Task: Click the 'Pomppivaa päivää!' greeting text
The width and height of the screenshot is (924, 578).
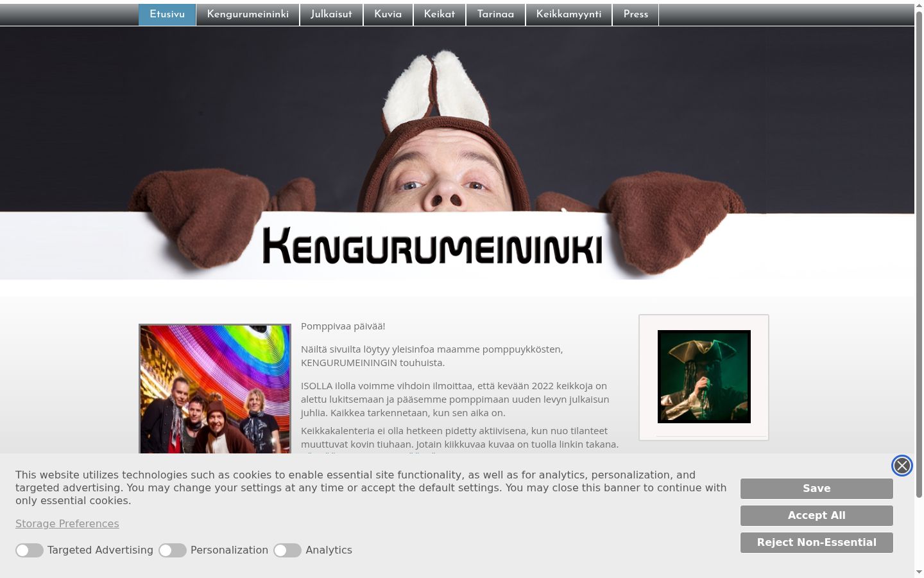Action: 343,326
